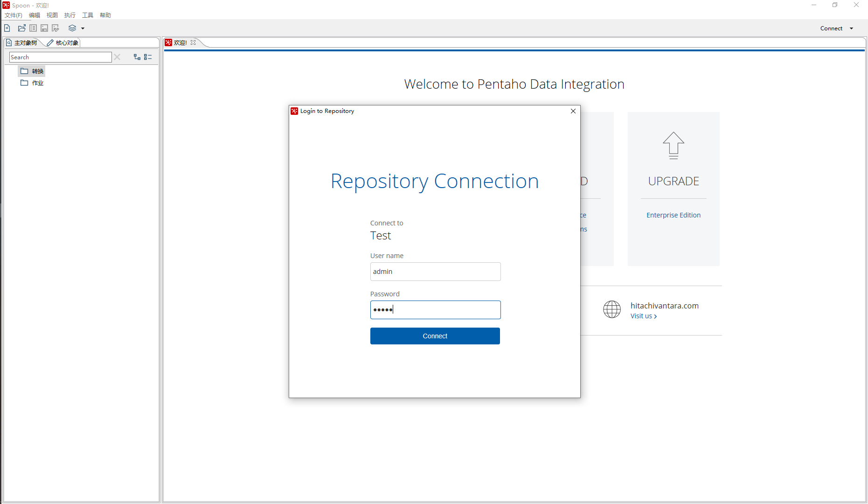Select the 作业 folder in tree

coord(32,83)
